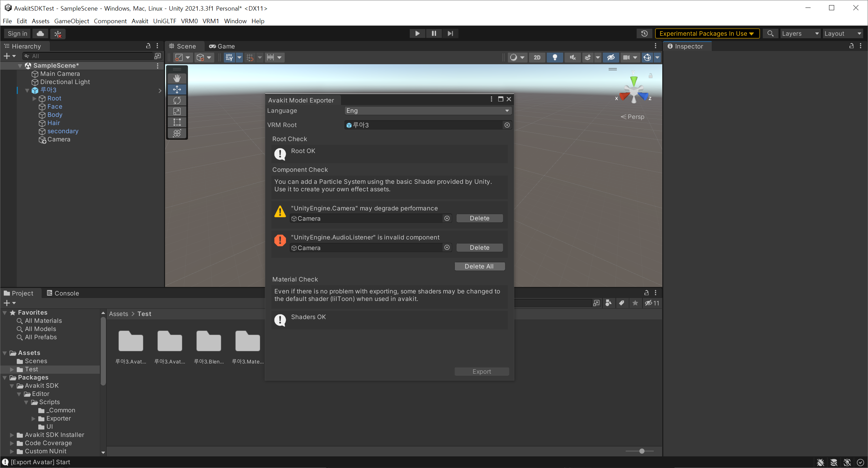Click the Delete All button
The width and height of the screenshot is (868, 468).
click(x=479, y=266)
